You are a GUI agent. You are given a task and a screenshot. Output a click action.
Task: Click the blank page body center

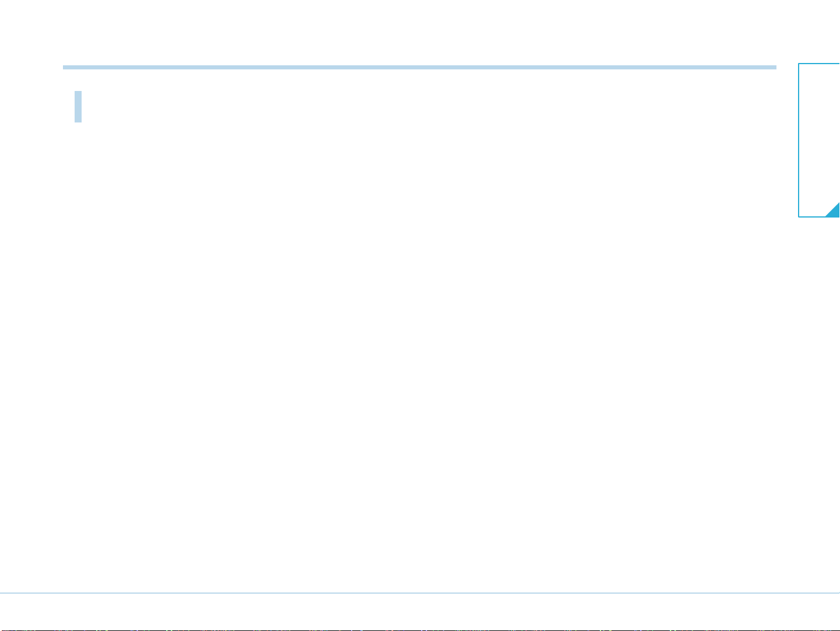point(420,350)
